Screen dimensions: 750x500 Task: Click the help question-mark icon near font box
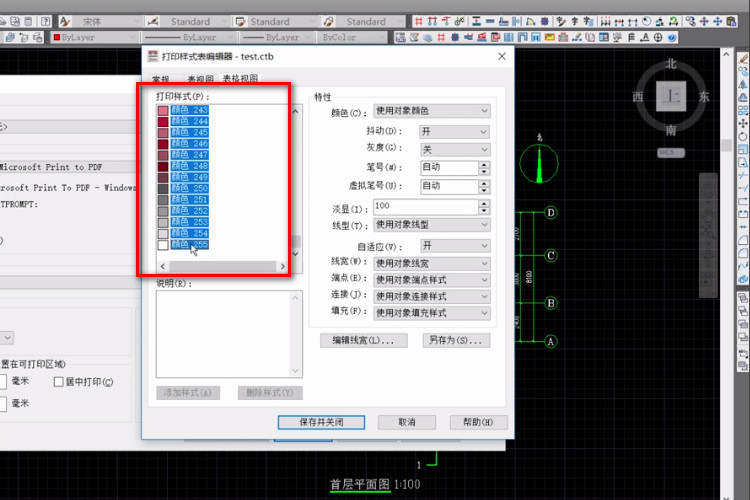[45, 22]
